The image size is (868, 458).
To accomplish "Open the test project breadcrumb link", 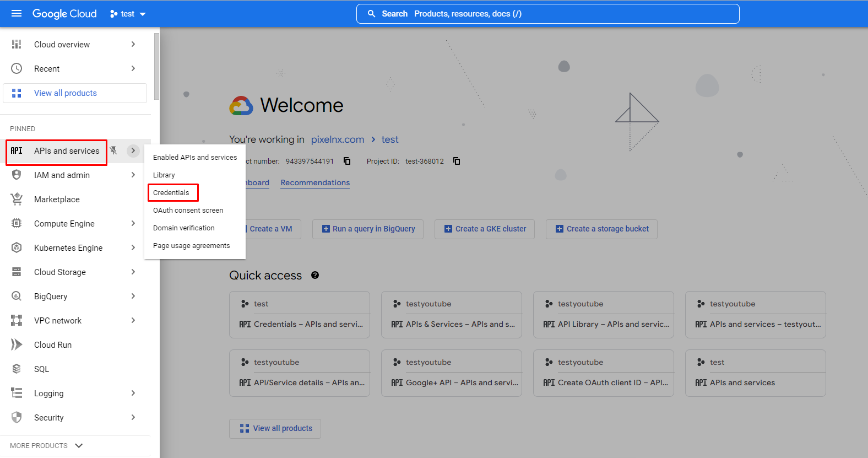I will (390, 139).
